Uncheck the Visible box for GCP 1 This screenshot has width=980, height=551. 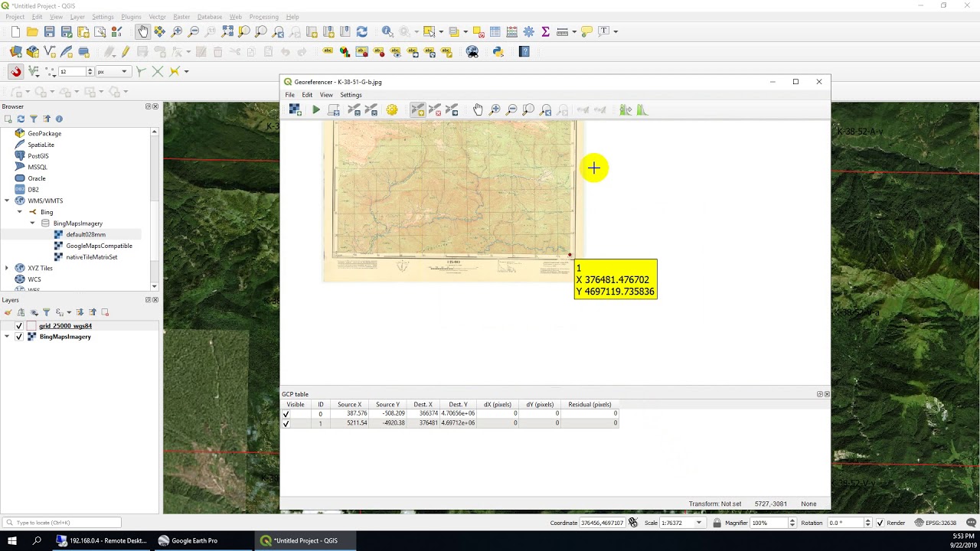[x=286, y=423]
